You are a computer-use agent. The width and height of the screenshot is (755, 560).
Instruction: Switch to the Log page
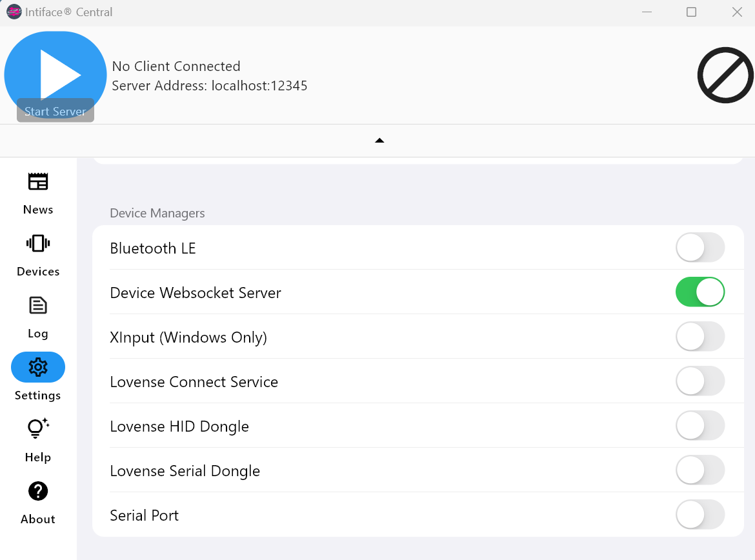[37, 316]
